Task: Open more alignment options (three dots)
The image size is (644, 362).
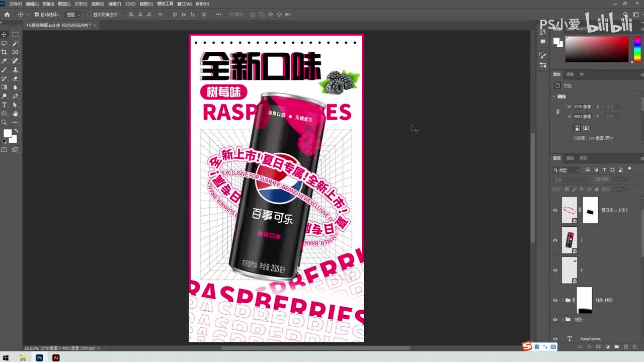Action: tap(218, 14)
